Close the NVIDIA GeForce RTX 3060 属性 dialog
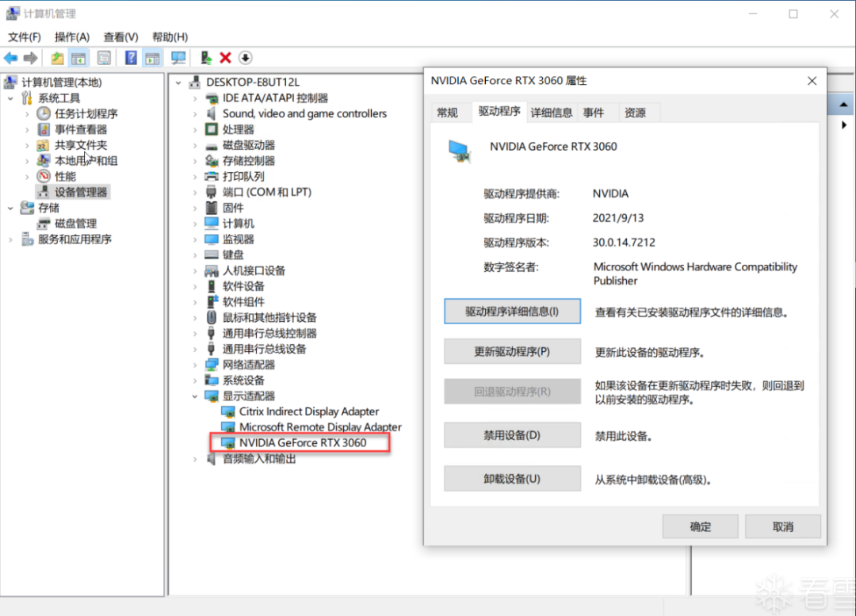 point(812,81)
